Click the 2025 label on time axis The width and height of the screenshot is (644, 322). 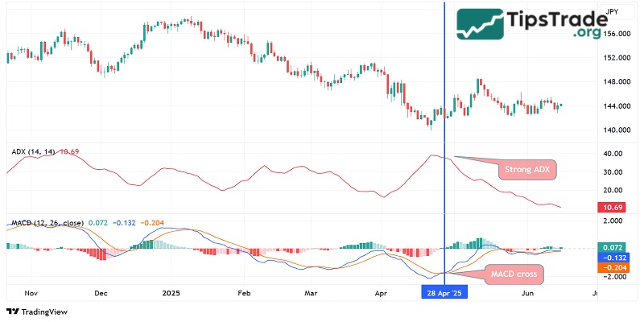pos(173,294)
